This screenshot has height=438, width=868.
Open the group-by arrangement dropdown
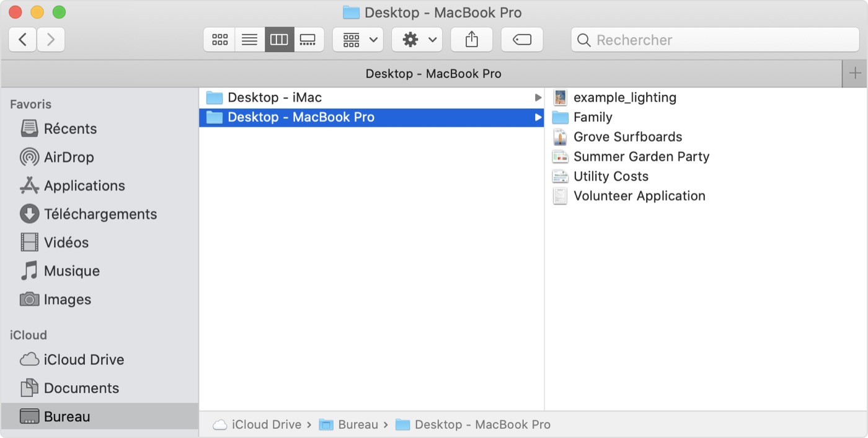coord(358,40)
